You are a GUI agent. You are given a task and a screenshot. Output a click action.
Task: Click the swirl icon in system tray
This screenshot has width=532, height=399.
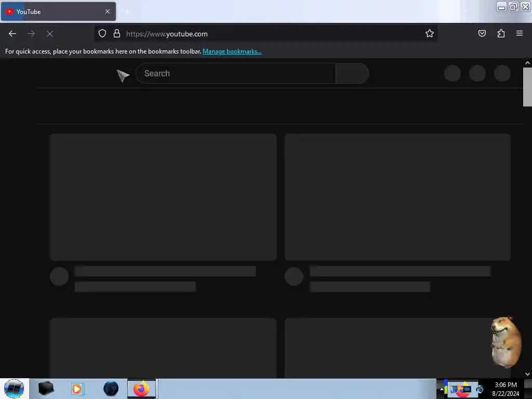click(x=480, y=389)
